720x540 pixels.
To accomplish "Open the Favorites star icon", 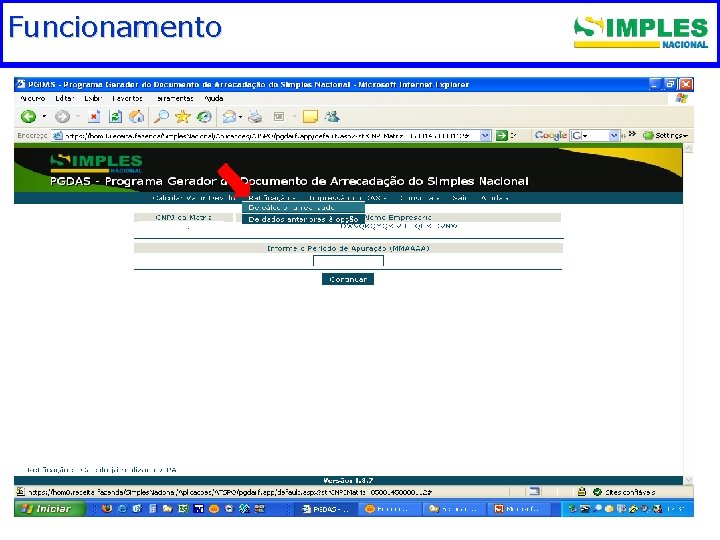I will (183, 117).
